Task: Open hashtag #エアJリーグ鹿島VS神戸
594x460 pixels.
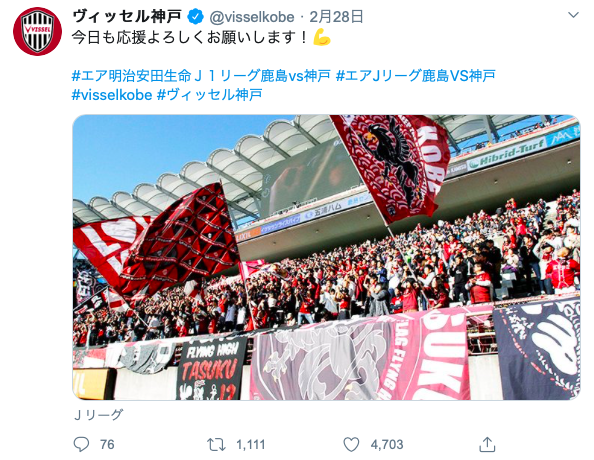Action: click(416, 76)
